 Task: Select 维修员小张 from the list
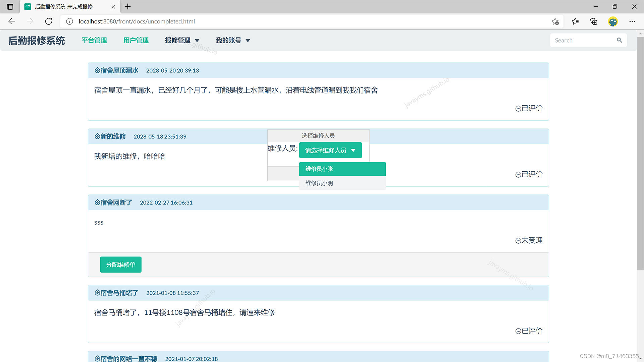coord(342,169)
